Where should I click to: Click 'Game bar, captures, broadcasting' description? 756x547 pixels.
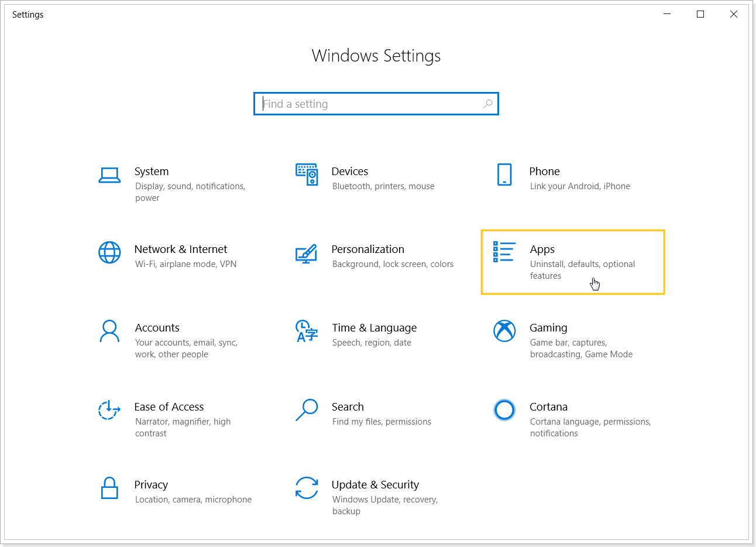pos(581,348)
